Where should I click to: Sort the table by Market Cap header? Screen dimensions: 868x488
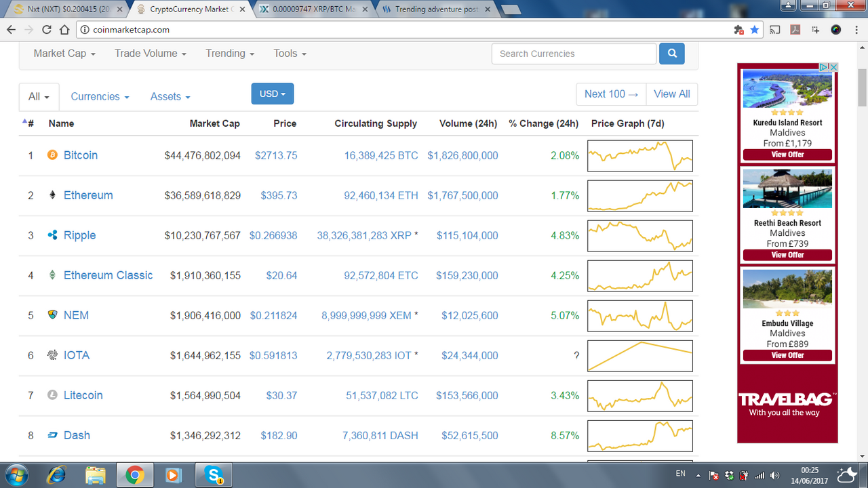214,123
